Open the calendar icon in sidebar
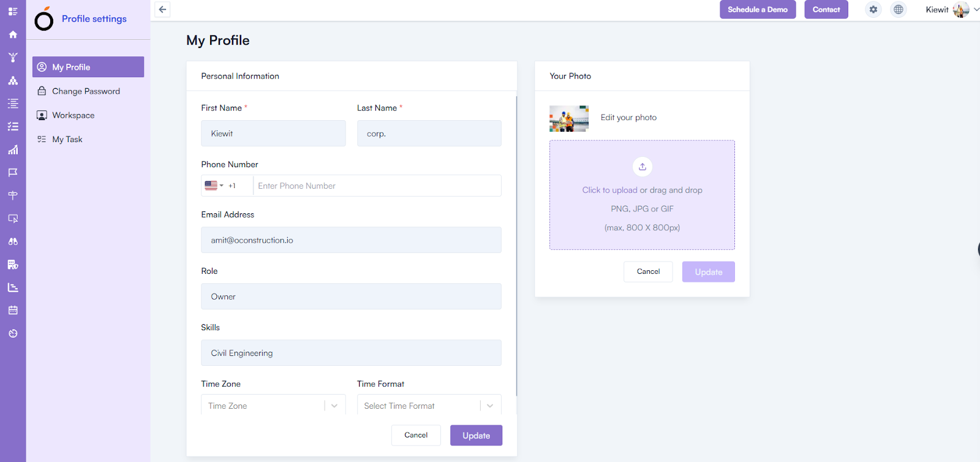The image size is (980, 462). pyautogui.click(x=13, y=310)
